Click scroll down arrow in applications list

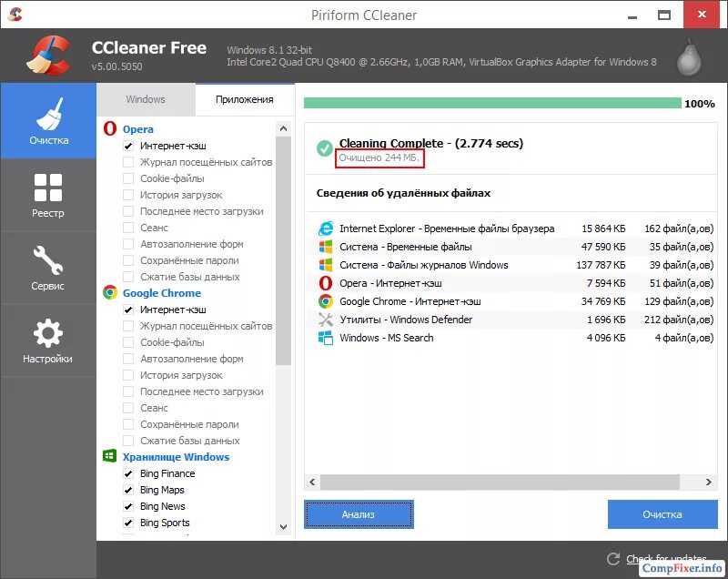point(283,527)
